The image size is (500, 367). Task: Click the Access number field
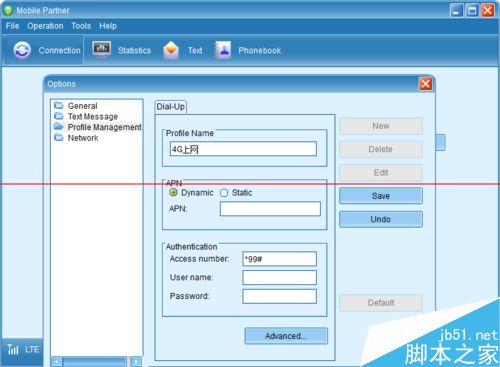280,259
